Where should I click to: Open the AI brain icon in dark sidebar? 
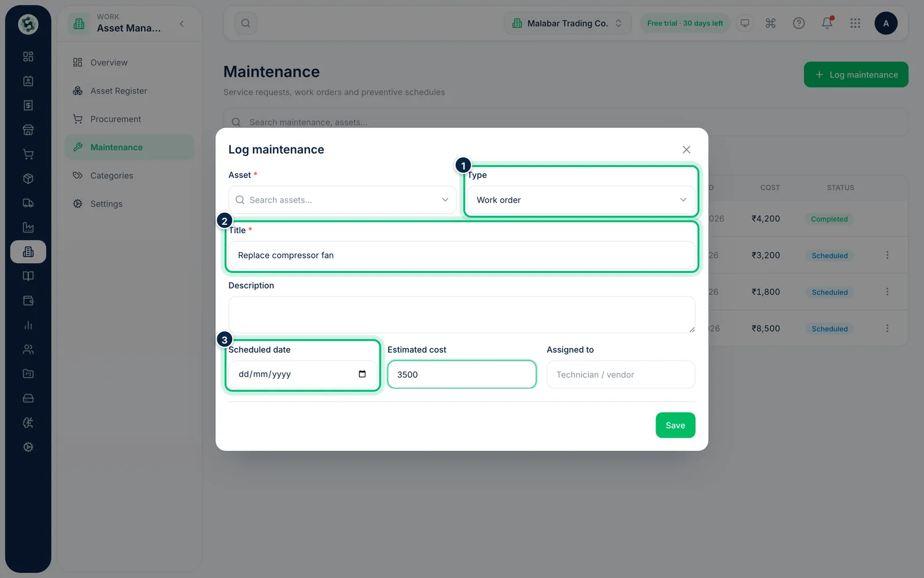[x=28, y=423]
